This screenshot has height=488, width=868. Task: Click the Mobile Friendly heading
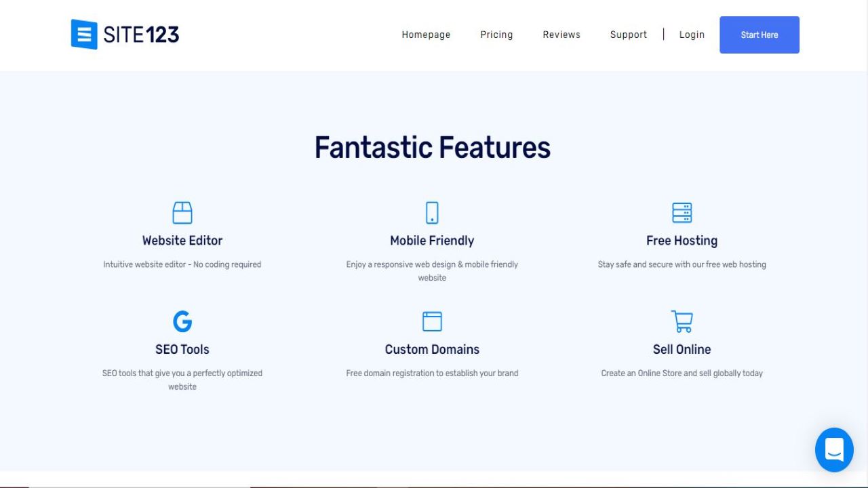pyautogui.click(x=432, y=240)
